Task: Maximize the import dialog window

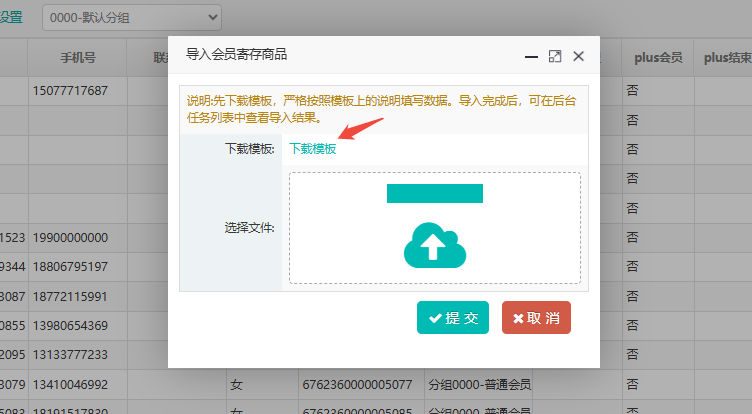Action: point(555,56)
